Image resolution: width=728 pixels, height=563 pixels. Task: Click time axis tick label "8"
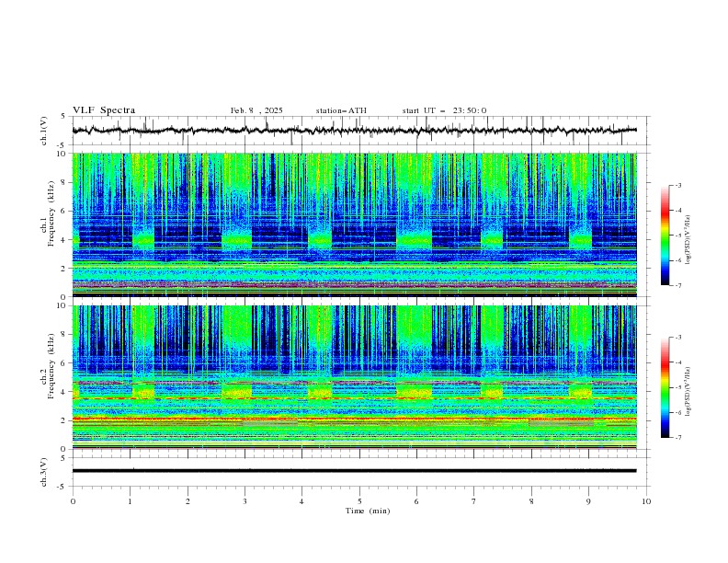point(531,501)
